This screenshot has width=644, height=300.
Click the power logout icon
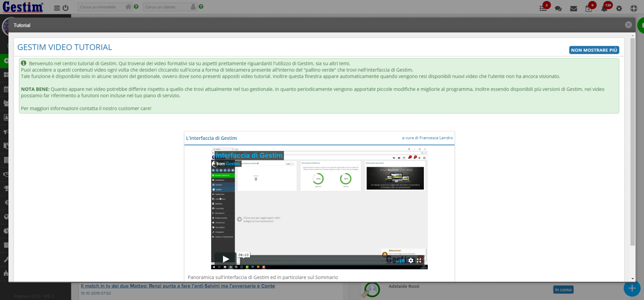click(66, 8)
